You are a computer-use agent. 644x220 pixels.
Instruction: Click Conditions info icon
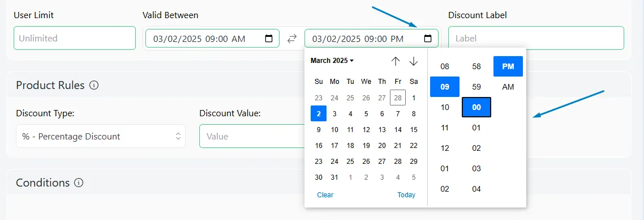click(x=79, y=183)
